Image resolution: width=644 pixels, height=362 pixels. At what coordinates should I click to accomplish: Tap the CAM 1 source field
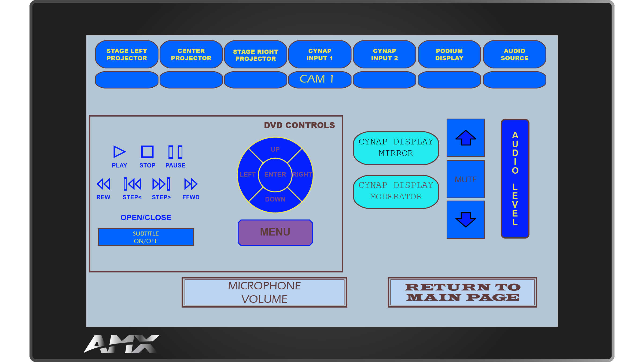tap(320, 80)
